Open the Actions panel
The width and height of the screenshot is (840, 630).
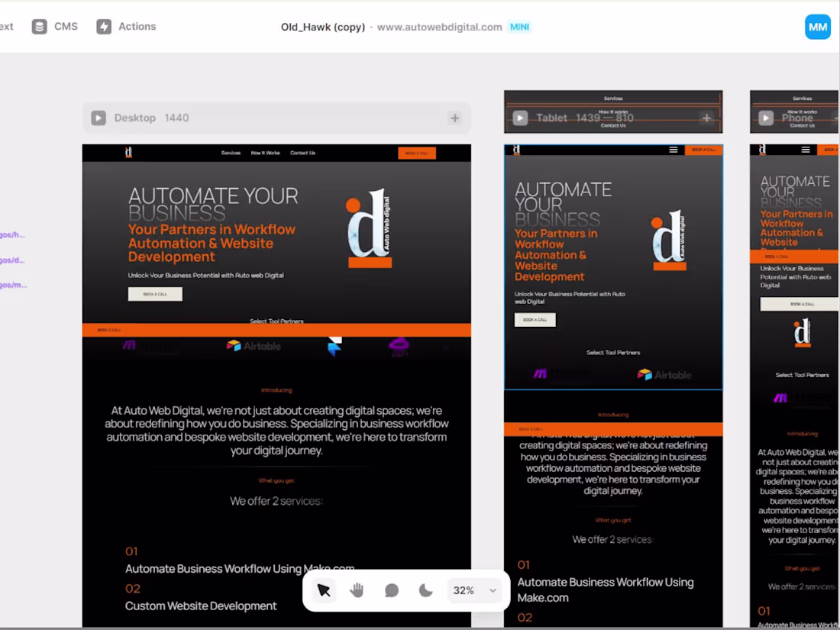[126, 26]
